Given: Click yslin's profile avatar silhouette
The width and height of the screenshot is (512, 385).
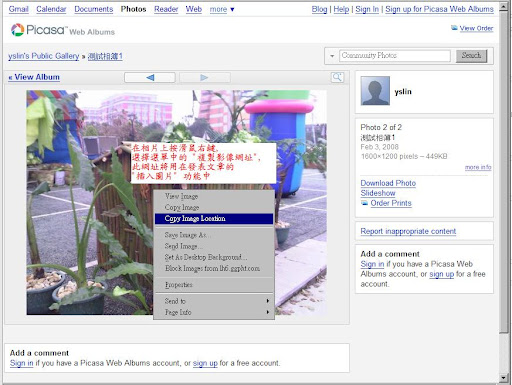Looking at the screenshot, I should tap(375, 91).
